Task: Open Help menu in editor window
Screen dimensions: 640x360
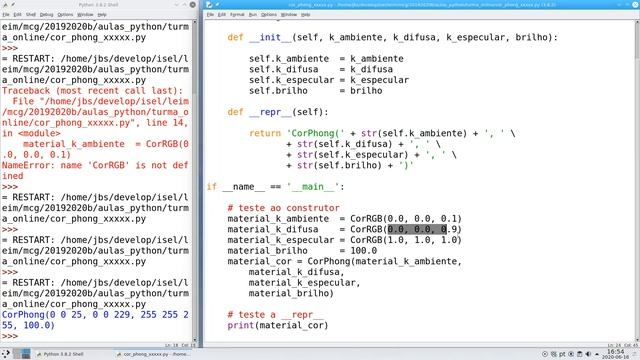Action: pos(305,15)
